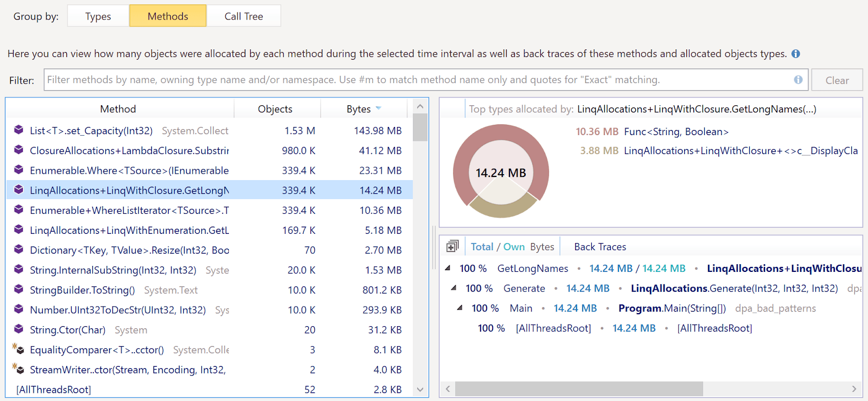Collapse the GetLongNames back trace node

pyautogui.click(x=448, y=268)
